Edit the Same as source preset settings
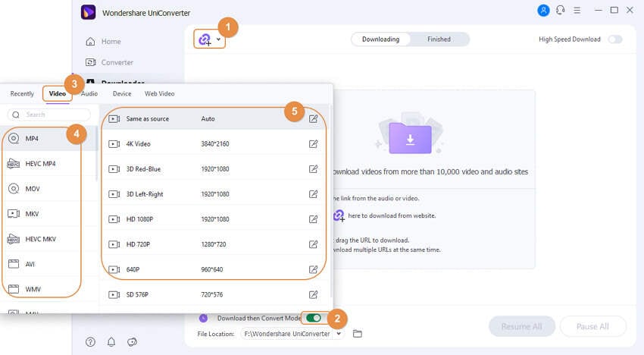The height and width of the screenshot is (355, 644). (313, 119)
